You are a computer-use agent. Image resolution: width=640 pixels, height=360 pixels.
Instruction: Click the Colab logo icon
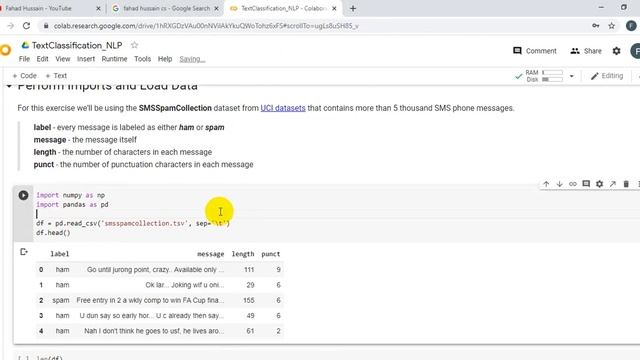(x=5, y=50)
